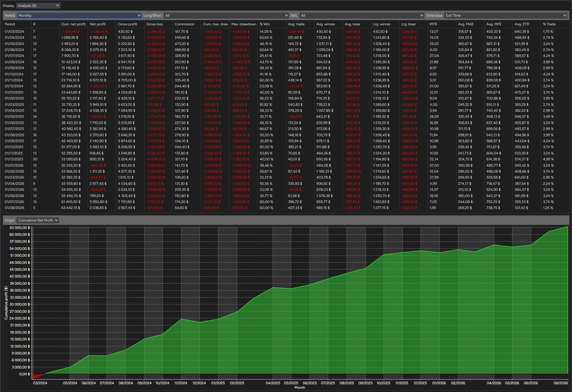Click % Win value 81,82 %
572x392 pixels.
(266, 105)
